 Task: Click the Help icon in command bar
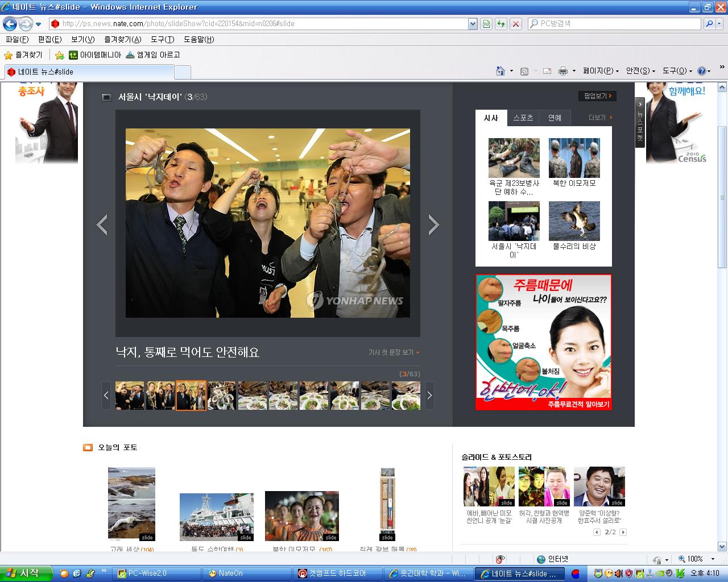[702, 71]
